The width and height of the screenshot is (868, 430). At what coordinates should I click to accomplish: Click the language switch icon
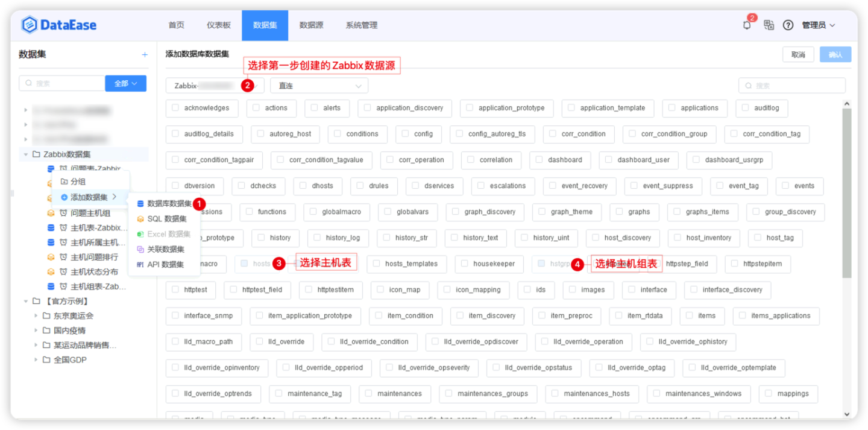769,25
